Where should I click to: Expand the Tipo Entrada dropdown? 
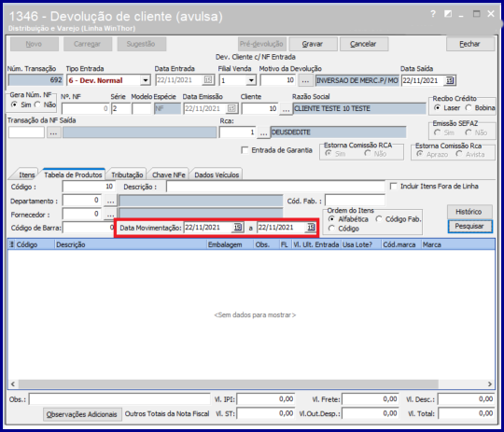pos(146,80)
